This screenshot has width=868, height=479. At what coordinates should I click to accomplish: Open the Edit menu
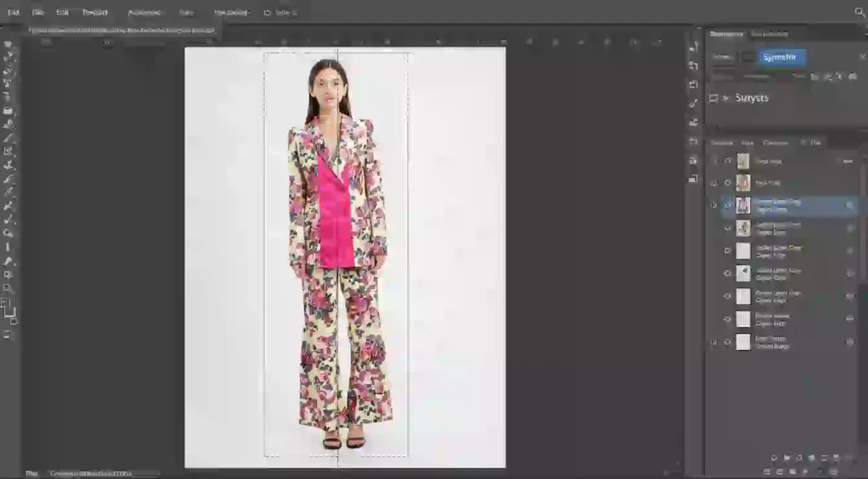click(63, 12)
